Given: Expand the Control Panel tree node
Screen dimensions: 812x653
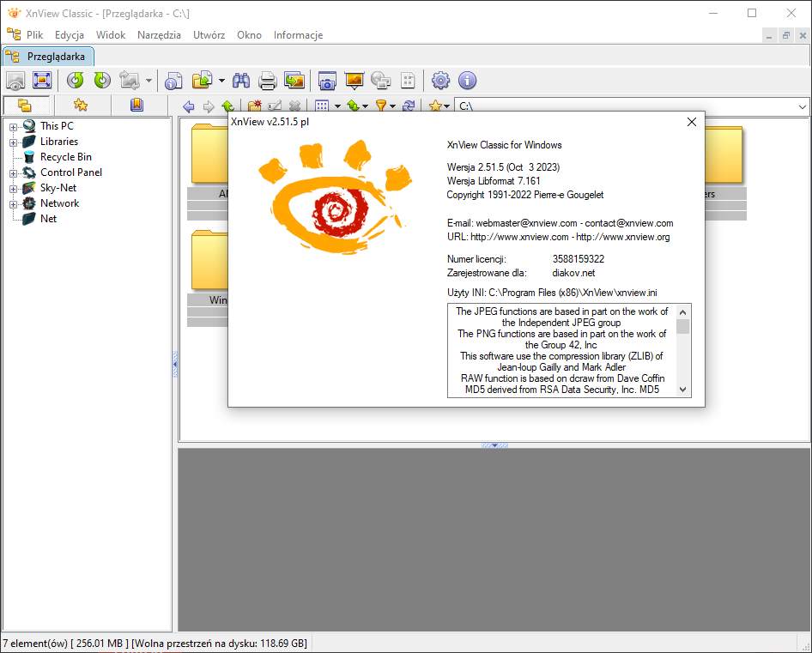Looking at the screenshot, I should tap(14, 173).
